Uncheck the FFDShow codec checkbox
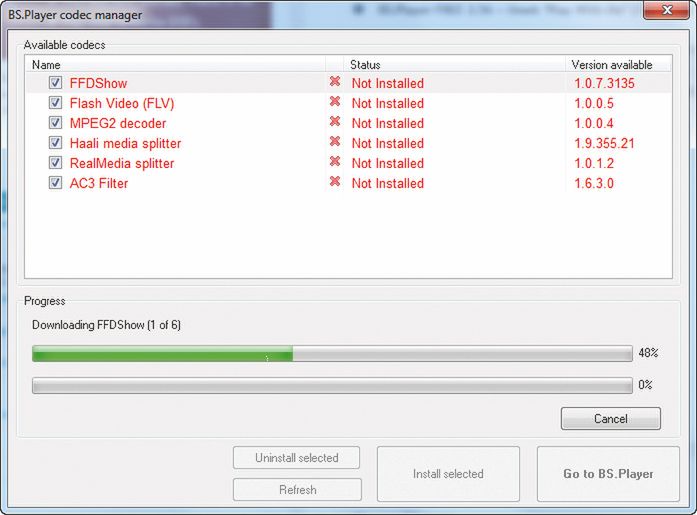Image resolution: width=697 pixels, height=515 pixels. click(x=55, y=83)
